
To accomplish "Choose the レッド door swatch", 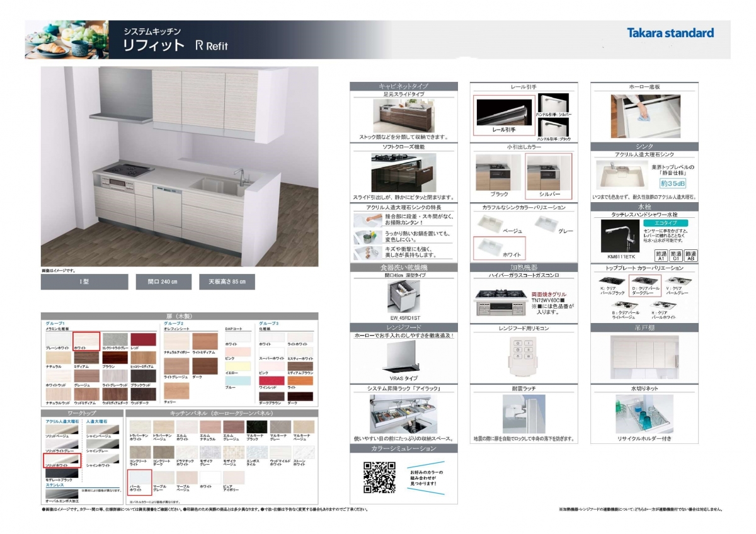I will [143, 339].
